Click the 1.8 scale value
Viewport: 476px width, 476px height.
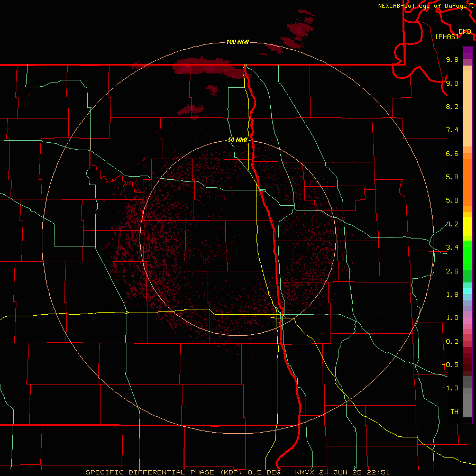click(452, 295)
